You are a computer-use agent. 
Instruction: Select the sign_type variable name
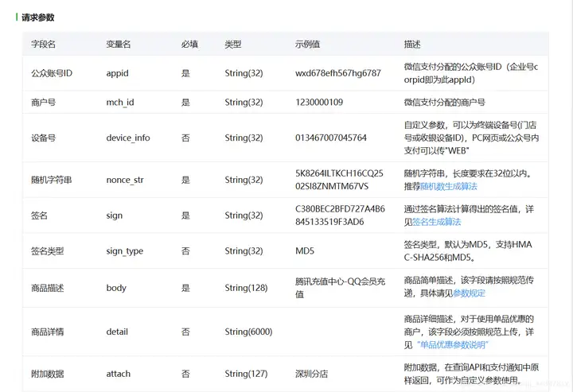click(x=125, y=251)
